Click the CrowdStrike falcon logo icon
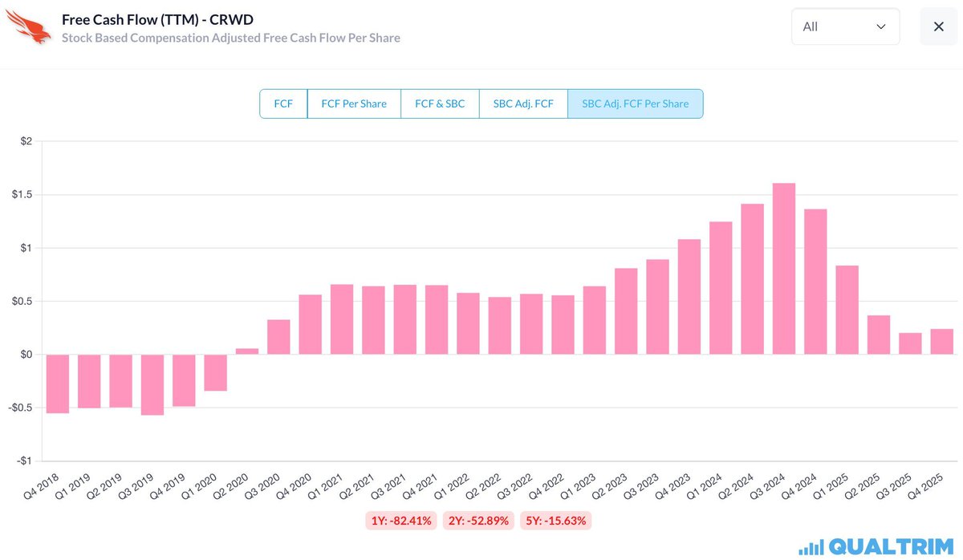 [x=28, y=26]
